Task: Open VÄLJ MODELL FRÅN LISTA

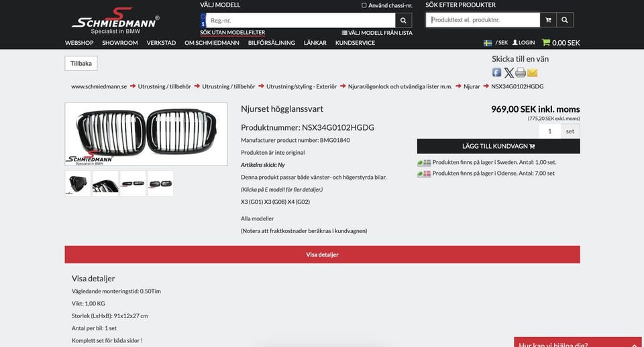Action: pyautogui.click(x=377, y=33)
